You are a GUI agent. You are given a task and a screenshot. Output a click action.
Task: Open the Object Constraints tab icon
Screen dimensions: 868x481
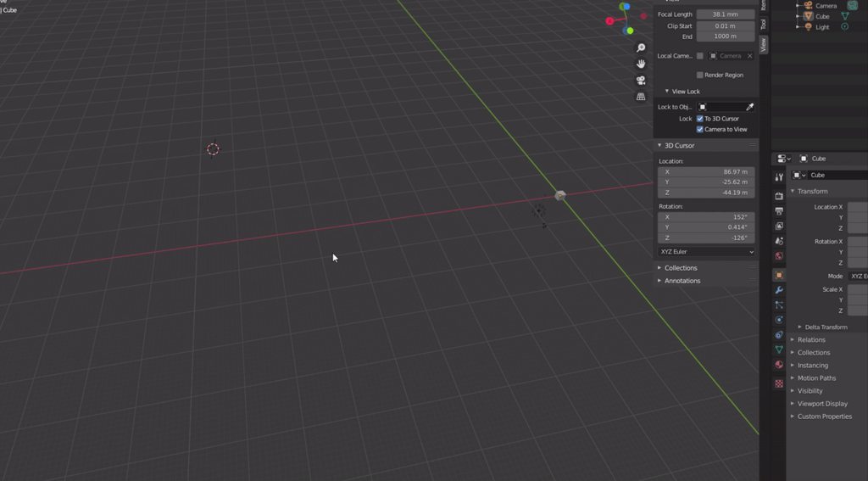tap(779, 335)
